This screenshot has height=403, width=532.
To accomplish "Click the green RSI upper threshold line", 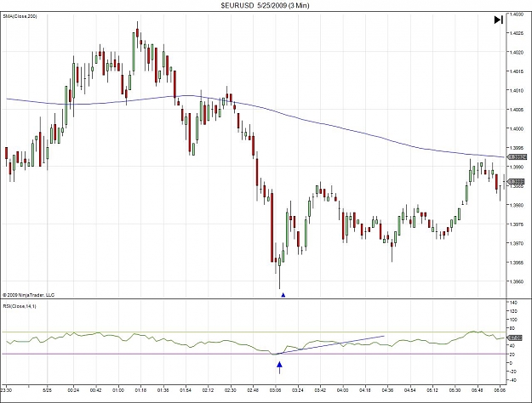I will (x=254, y=332).
